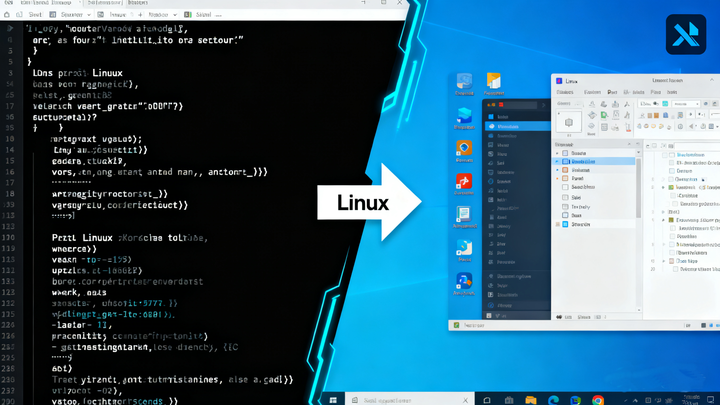Select the highlighted blue row in dark sidebar

coord(518,126)
